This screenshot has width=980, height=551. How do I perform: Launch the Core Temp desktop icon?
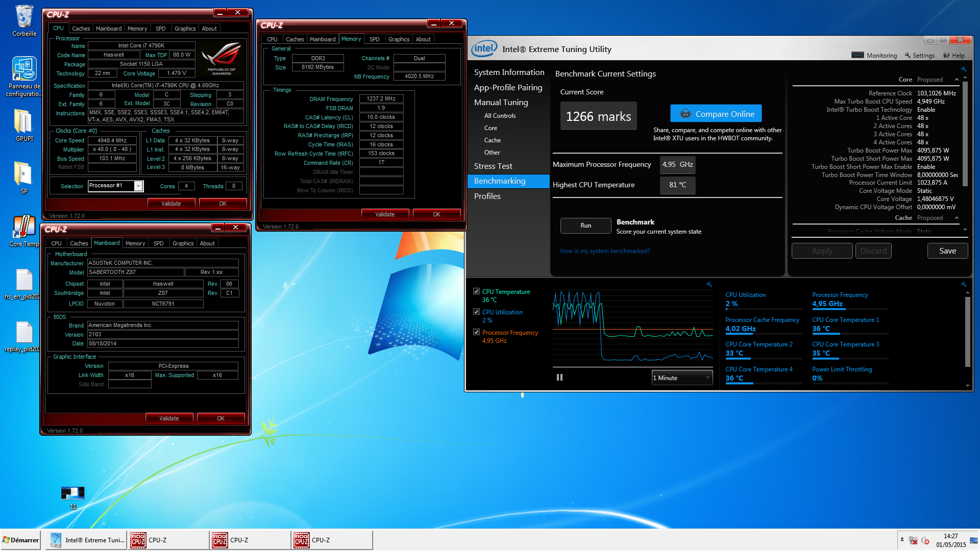[24, 231]
